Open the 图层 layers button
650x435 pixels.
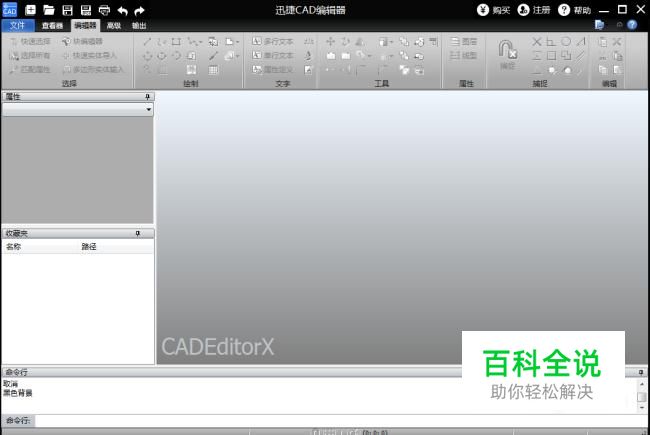pos(463,41)
